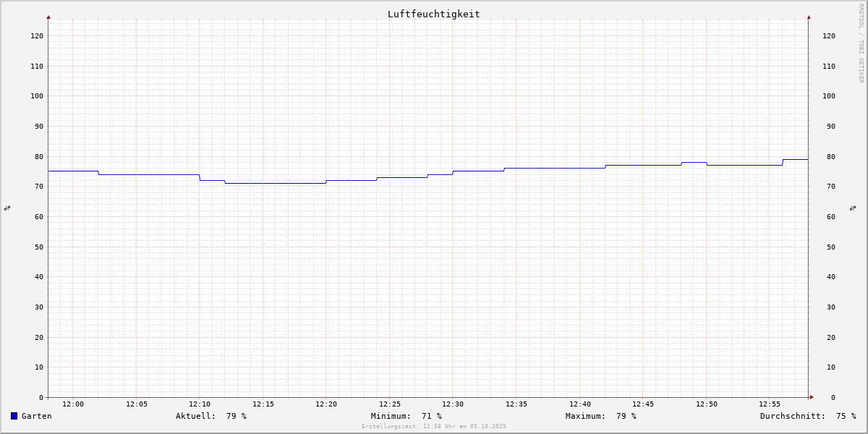868x434 pixels.
Task: Click the 100 label on the left axis
Action: pos(37,95)
